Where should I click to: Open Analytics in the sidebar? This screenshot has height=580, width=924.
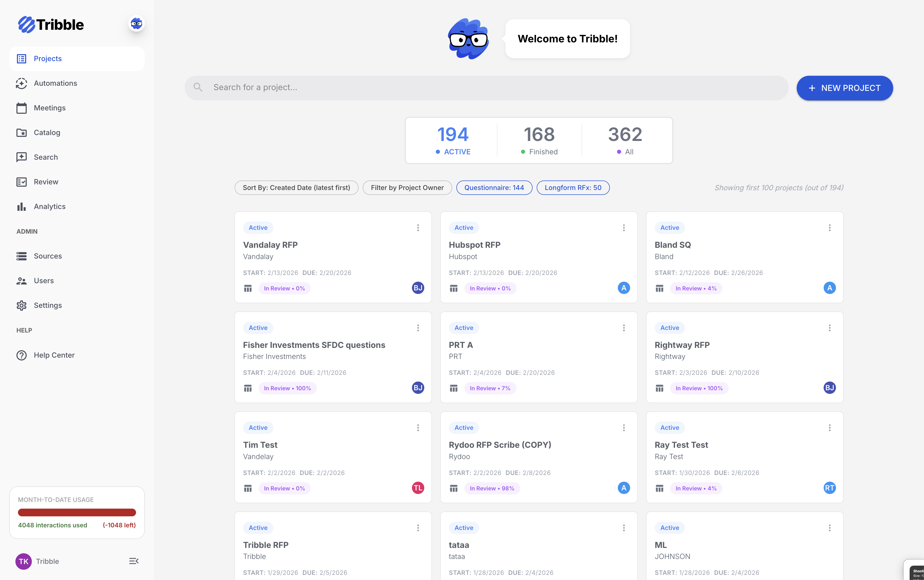pos(77,206)
